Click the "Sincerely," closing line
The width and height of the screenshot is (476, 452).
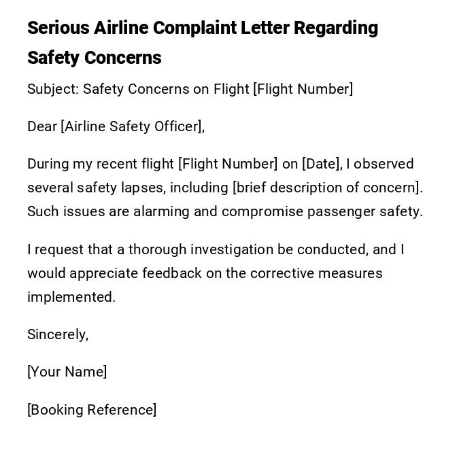[58, 334]
